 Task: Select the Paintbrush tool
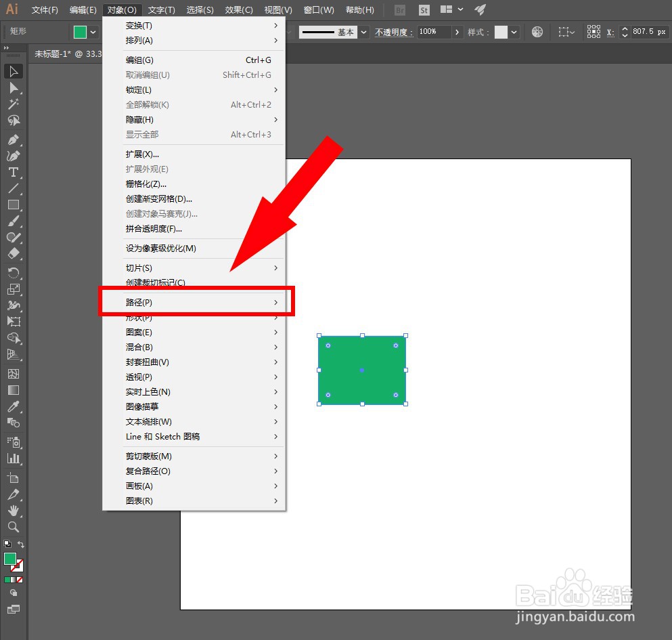pyautogui.click(x=14, y=221)
